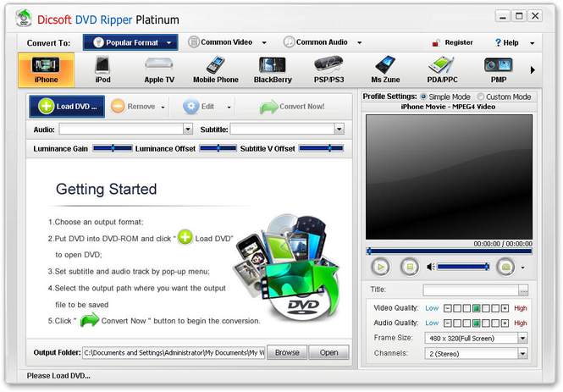Image resolution: width=563 pixels, height=392 pixels.
Task: Show more devices with the right arrow
Action: click(533, 70)
